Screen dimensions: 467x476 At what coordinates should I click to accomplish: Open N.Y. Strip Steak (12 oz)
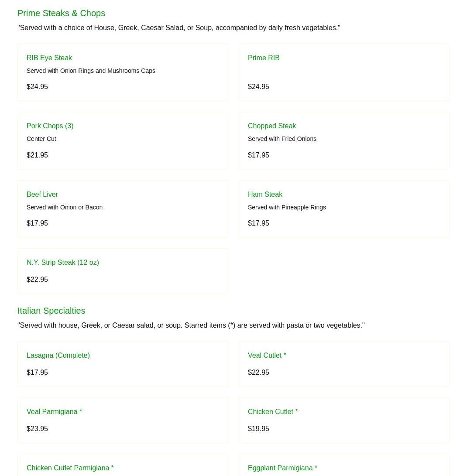click(63, 262)
